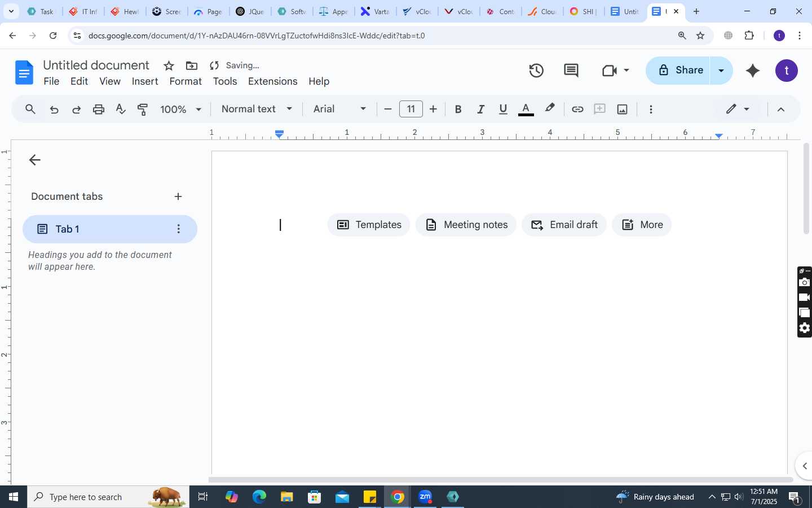Bookmark this page in Chrome

[700, 36]
